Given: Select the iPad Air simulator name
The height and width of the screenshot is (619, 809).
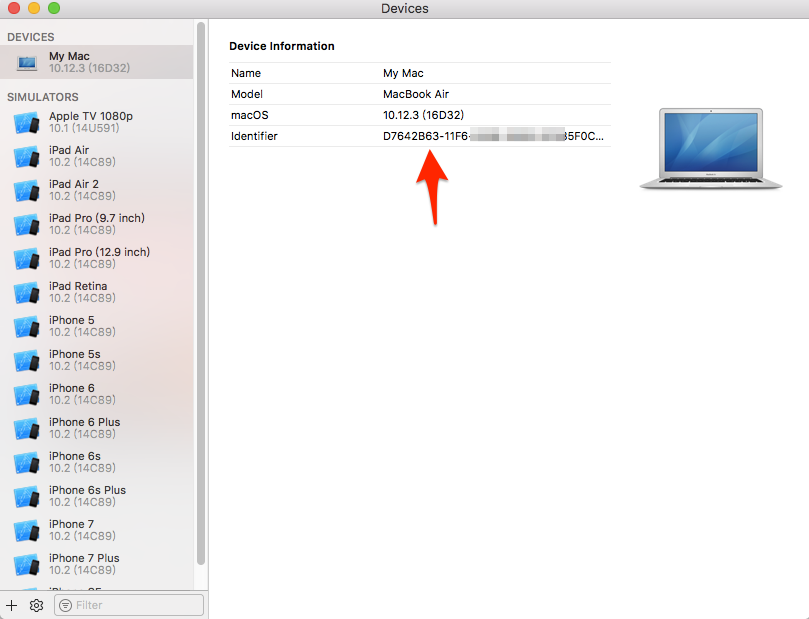Looking at the screenshot, I should coord(69,150).
